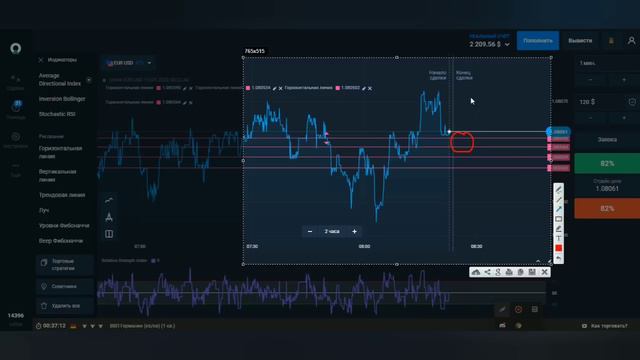640x360 pixels.
Task: Choose the Веер Фибоначчи tool
Action: (x=61, y=241)
